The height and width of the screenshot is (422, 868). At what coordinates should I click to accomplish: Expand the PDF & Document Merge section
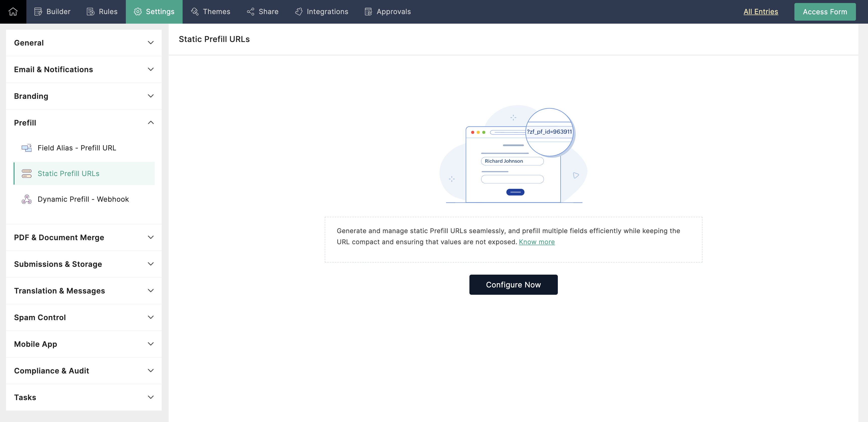[x=84, y=237]
